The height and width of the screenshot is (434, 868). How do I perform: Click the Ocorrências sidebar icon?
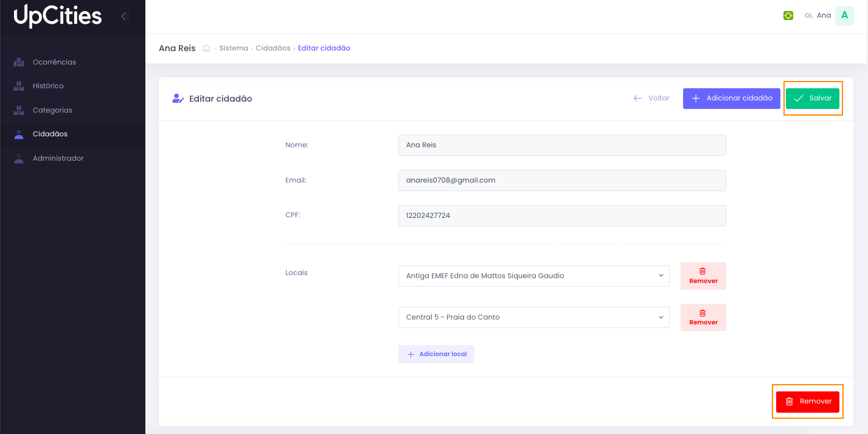point(19,62)
